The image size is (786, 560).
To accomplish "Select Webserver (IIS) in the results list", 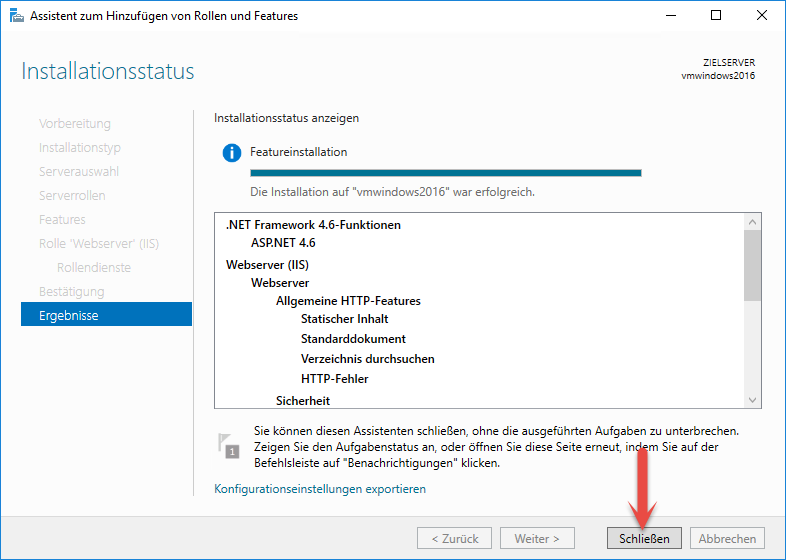I will 267,265.
